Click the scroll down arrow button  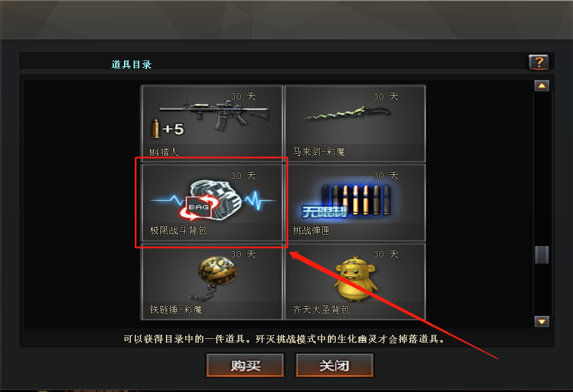coord(541,321)
